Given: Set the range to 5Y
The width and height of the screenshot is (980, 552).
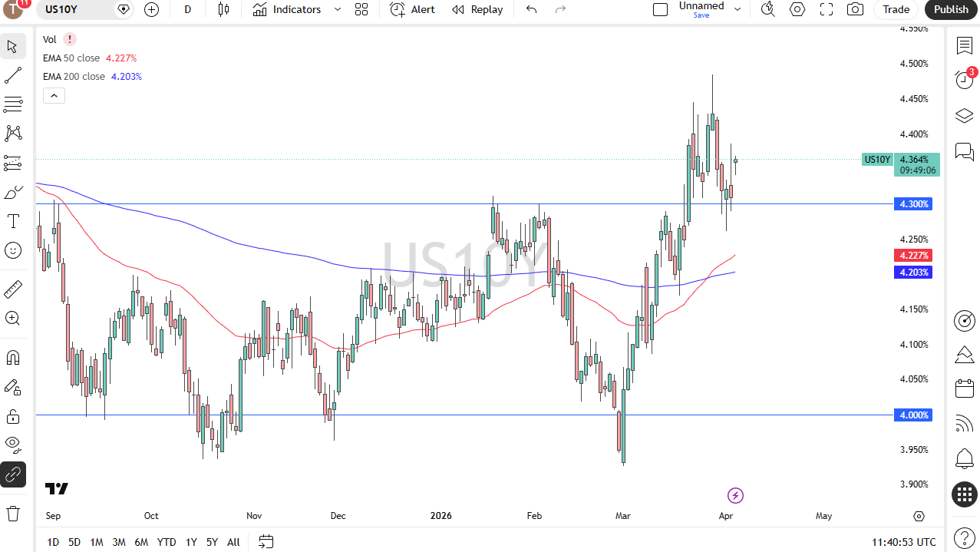Looking at the screenshot, I should [212, 542].
